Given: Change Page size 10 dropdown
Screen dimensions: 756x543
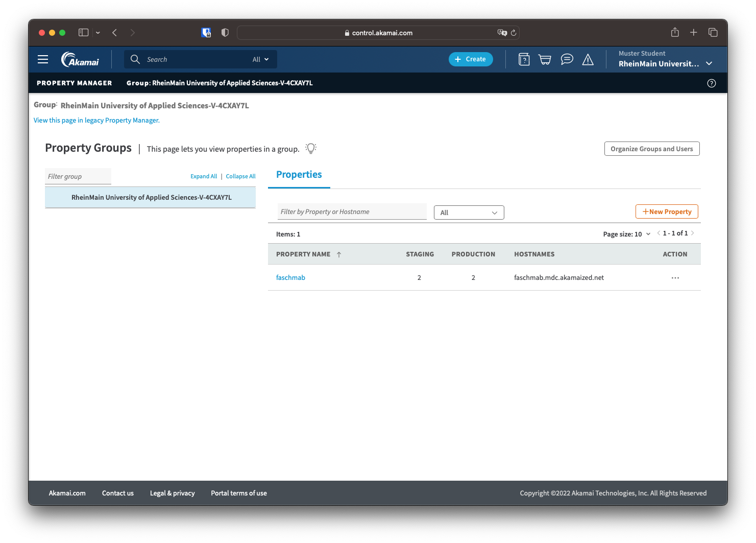Looking at the screenshot, I should (x=627, y=234).
